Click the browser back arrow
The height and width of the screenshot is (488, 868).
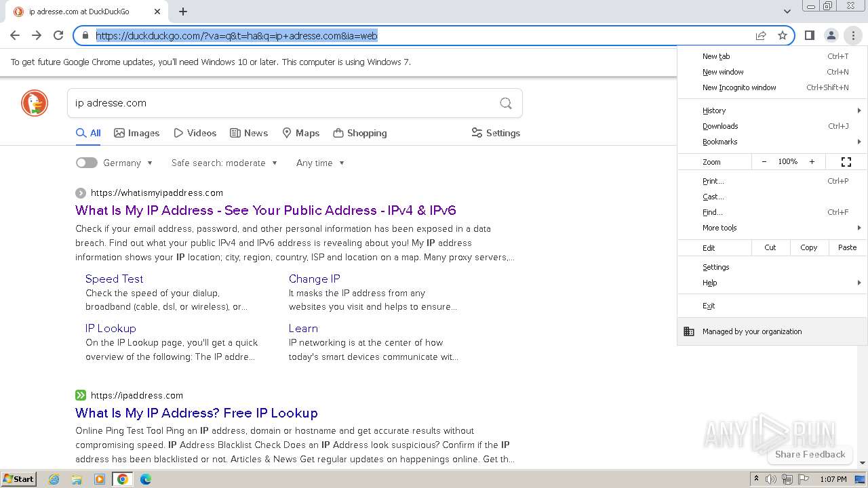[15, 35]
